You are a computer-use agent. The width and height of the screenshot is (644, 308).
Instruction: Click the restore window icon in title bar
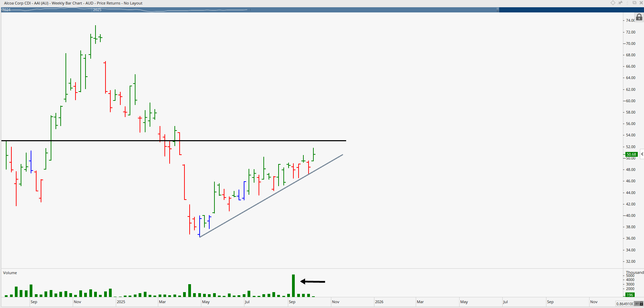point(634,3)
